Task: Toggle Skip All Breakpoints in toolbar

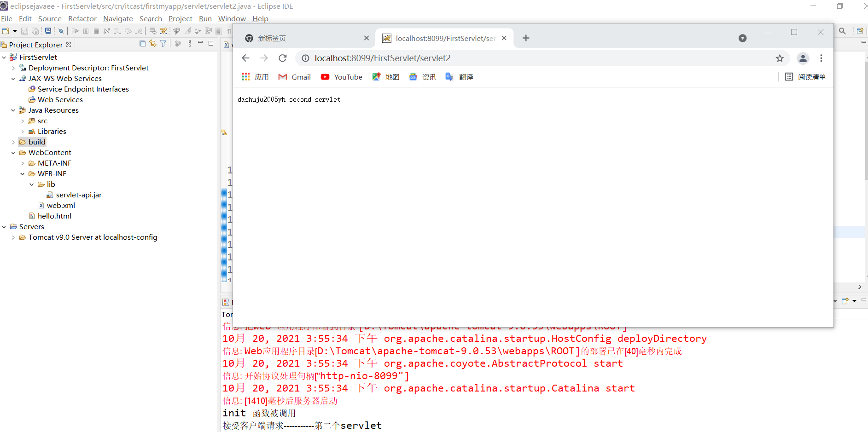Action: coord(61,31)
